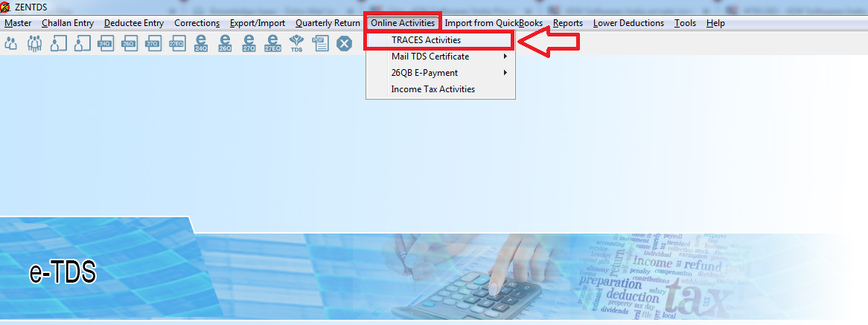Viewport: 868px width, 325px height.
Task: Click the e-24Q return icon
Action: point(201,43)
